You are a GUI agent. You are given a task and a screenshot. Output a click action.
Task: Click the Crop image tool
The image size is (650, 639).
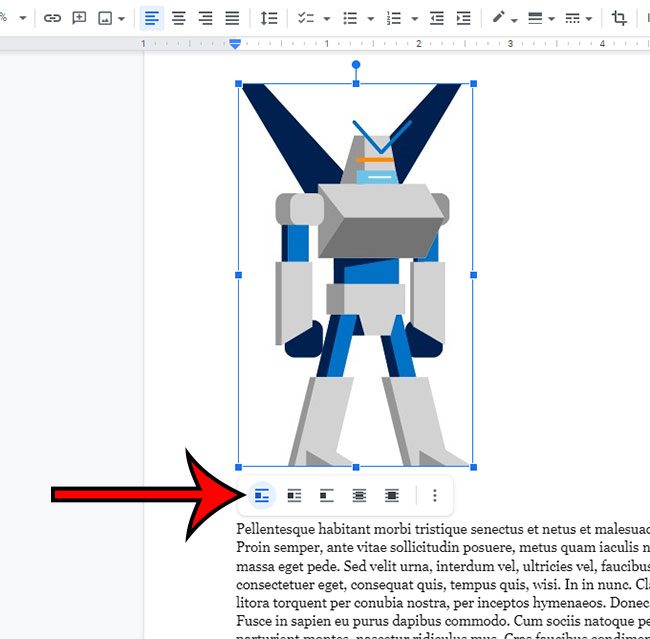click(619, 18)
